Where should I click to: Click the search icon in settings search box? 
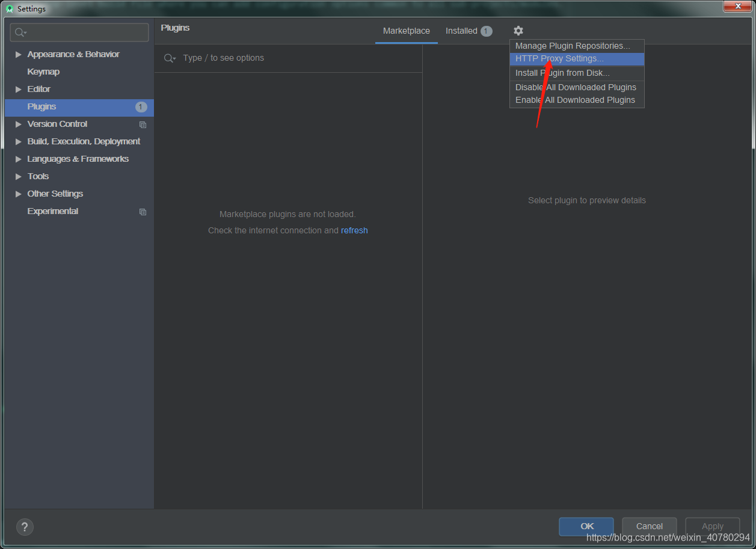tap(20, 32)
